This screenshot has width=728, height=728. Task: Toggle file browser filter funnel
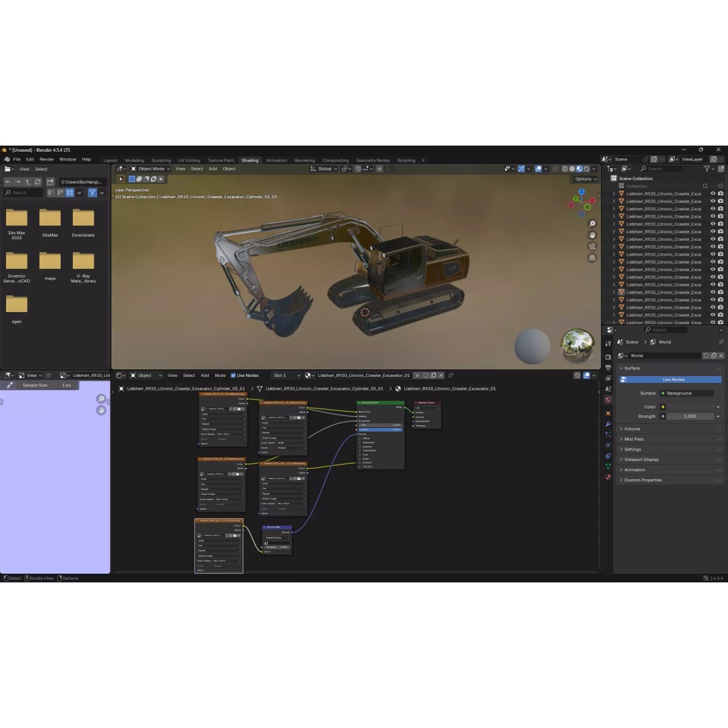(x=92, y=193)
